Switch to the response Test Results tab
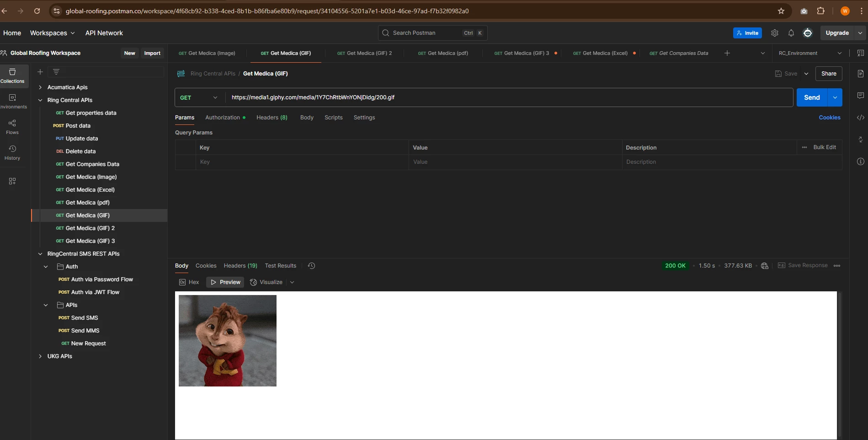The height and width of the screenshot is (440, 868). click(x=281, y=266)
